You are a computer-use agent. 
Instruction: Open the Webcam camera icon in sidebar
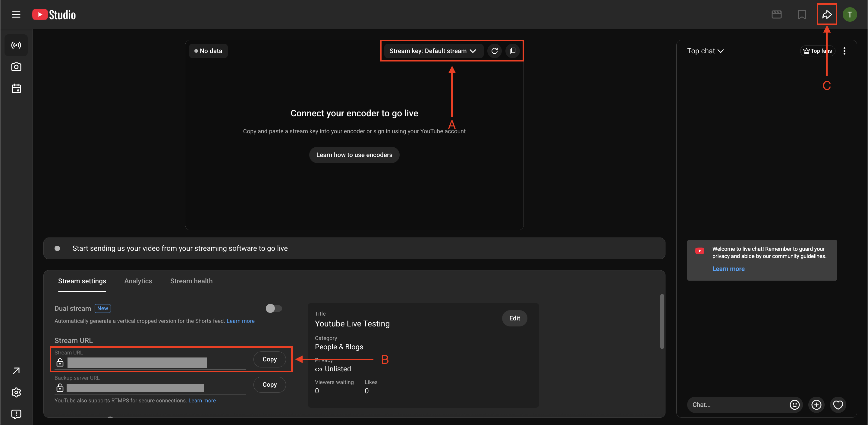click(x=16, y=67)
